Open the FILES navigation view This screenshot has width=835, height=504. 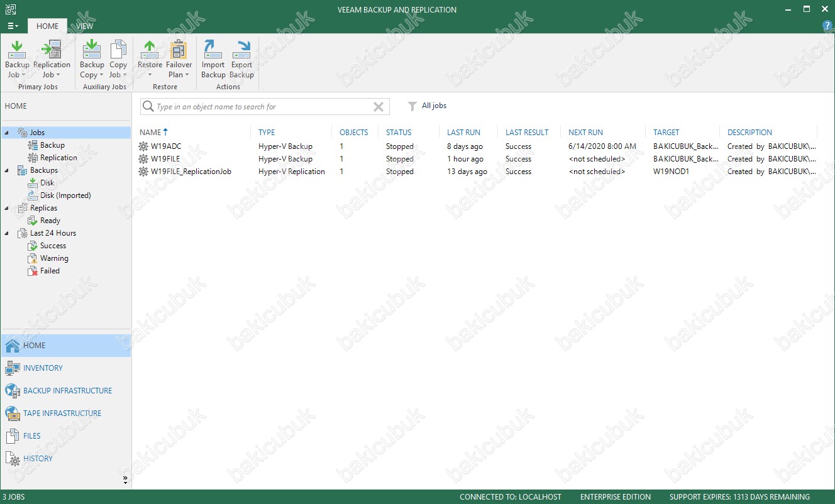66,436
